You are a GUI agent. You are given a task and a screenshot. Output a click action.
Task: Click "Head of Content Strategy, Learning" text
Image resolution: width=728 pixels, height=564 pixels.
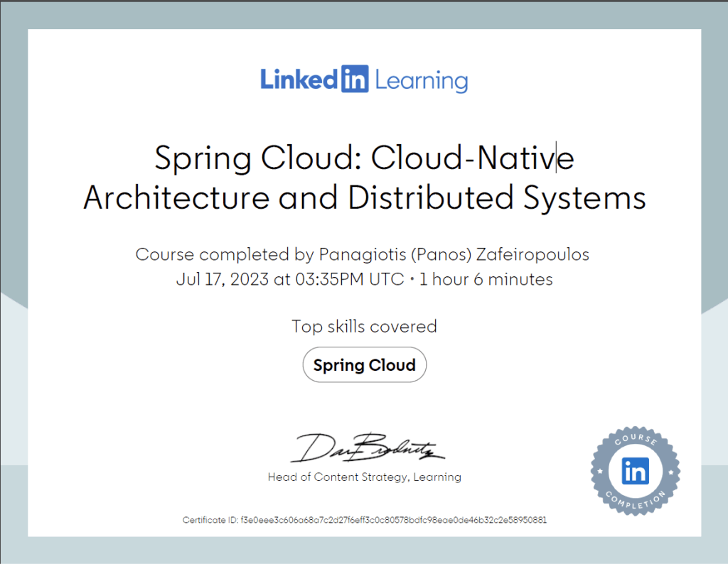click(365, 477)
